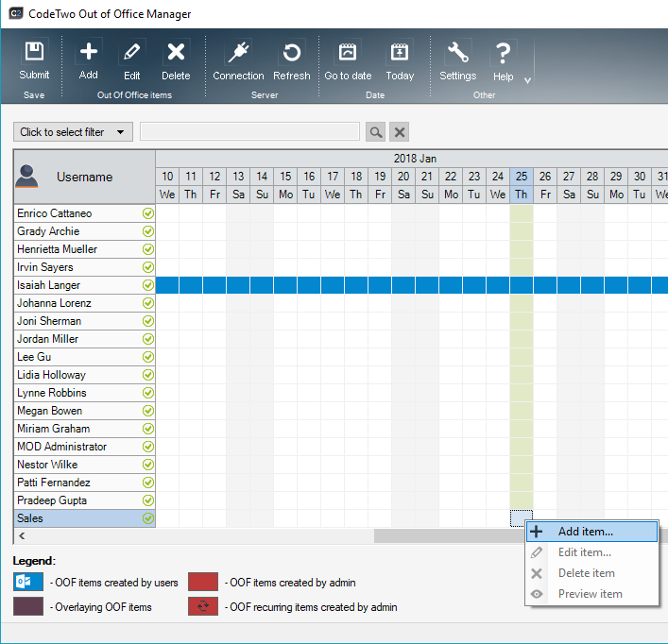Choose Edit item... from context menu

(x=591, y=552)
